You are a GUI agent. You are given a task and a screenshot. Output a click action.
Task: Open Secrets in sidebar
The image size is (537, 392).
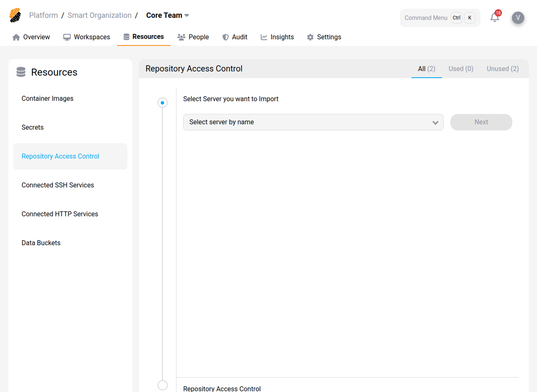click(x=70, y=127)
